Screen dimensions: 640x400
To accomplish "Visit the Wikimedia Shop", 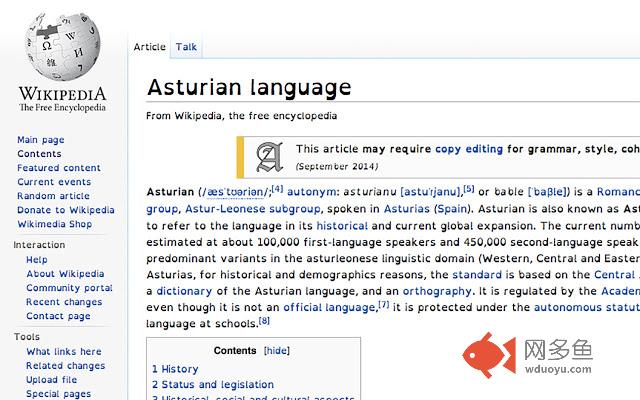I will point(55,224).
